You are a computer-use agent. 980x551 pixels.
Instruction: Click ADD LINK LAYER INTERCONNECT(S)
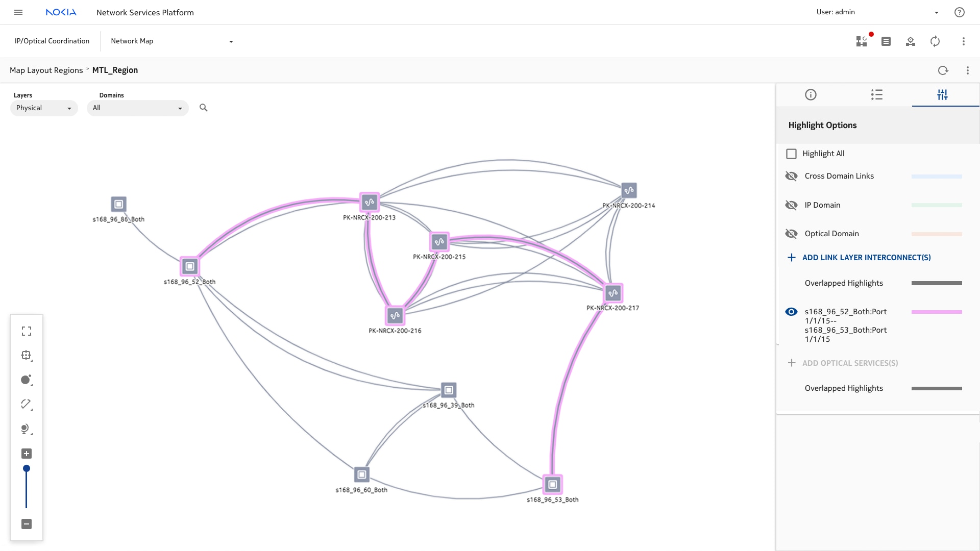pos(866,258)
